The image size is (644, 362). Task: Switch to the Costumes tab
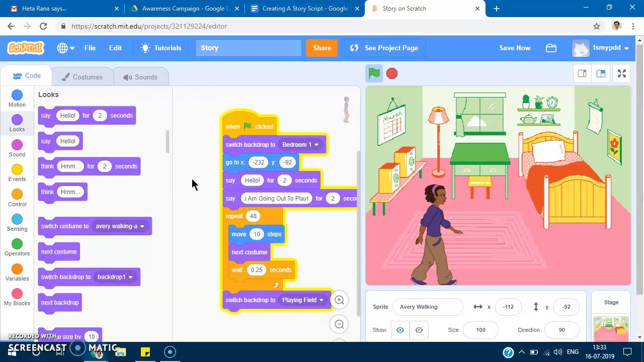point(82,77)
